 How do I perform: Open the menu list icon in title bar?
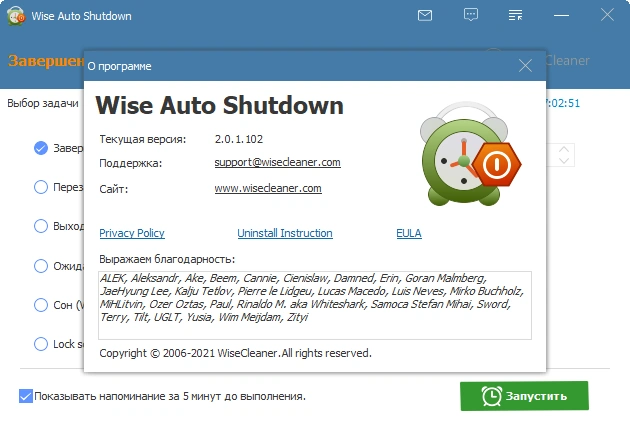click(x=515, y=15)
